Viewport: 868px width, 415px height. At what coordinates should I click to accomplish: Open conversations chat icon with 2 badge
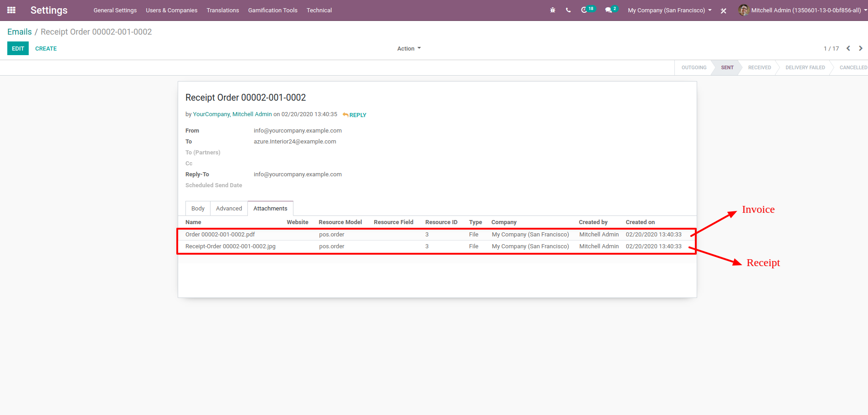point(611,10)
